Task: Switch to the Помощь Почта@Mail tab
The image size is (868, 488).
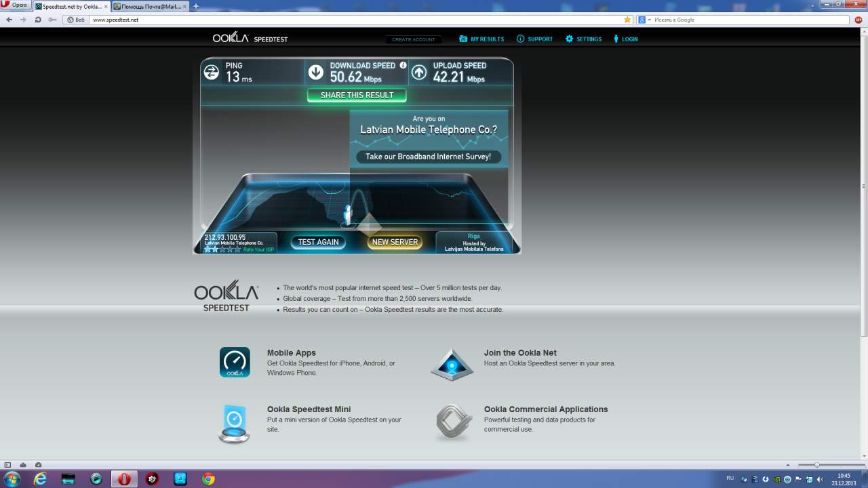Action: (x=151, y=6)
